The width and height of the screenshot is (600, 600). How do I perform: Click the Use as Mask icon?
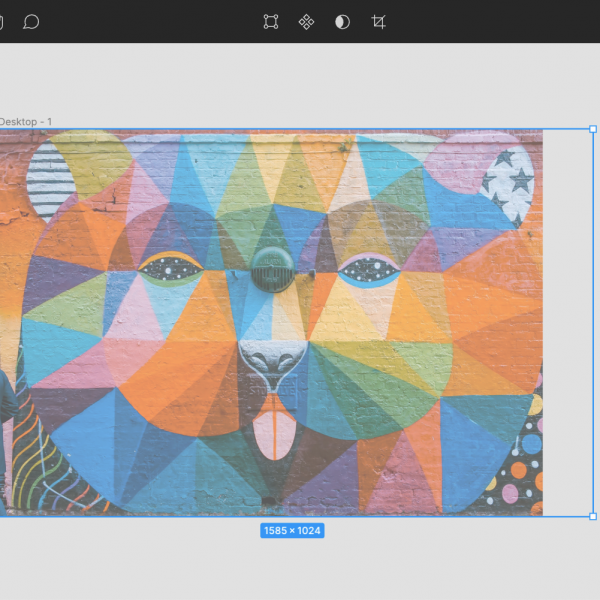(x=343, y=21)
